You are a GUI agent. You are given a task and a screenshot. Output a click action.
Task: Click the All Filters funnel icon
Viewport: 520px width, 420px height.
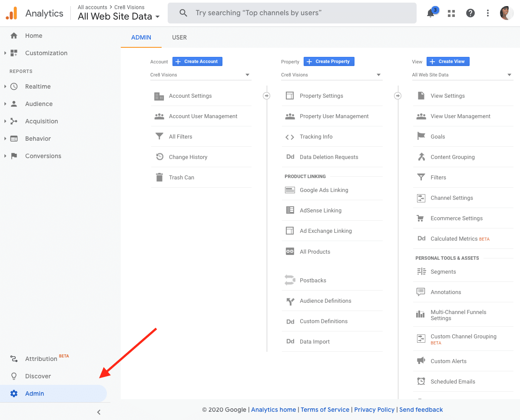[x=159, y=136]
